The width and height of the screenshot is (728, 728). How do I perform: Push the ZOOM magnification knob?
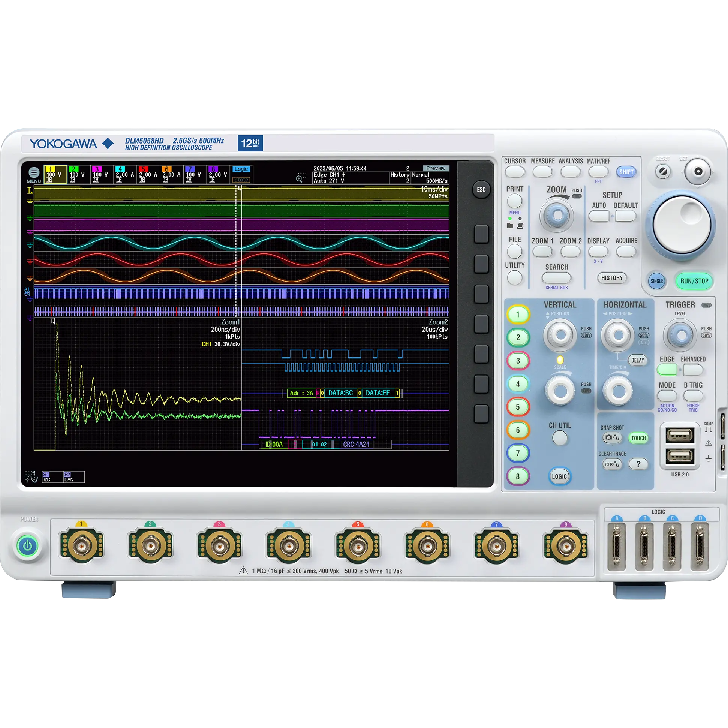pos(557,216)
